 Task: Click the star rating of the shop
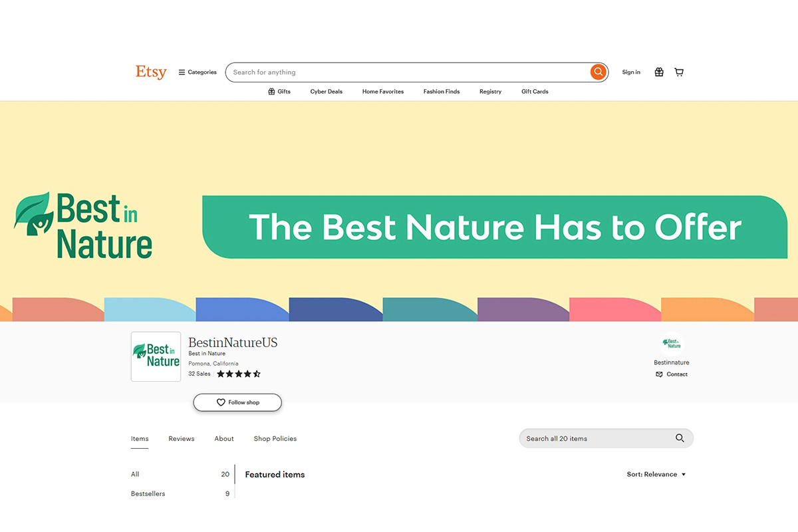(239, 374)
